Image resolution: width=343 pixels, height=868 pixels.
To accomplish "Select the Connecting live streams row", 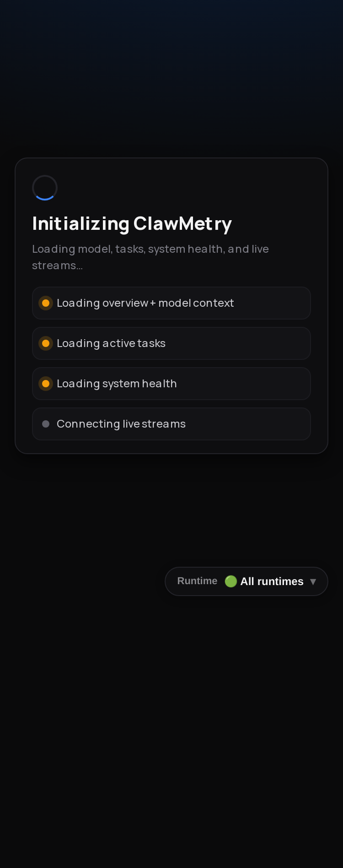I will pyautogui.click(x=171, y=424).
